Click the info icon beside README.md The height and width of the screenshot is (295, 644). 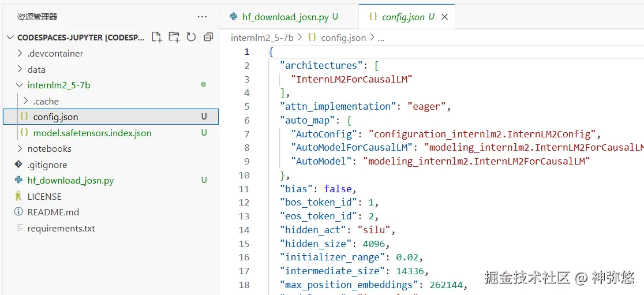(18, 212)
